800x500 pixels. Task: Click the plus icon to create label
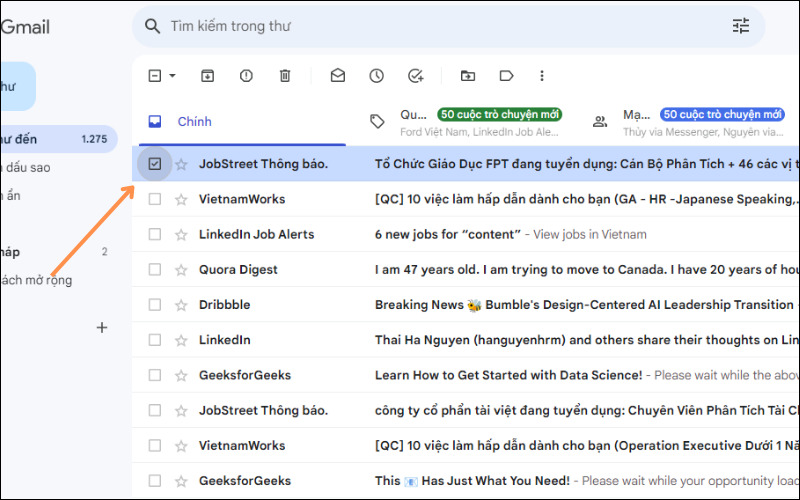point(102,328)
